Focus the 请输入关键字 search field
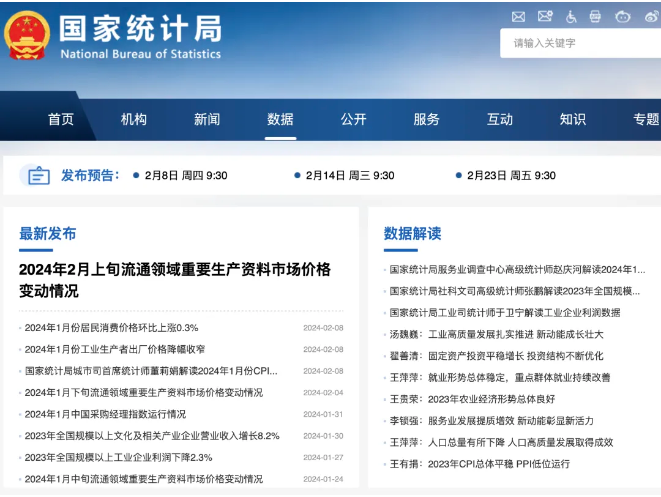The width and height of the screenshot is (661, 497). click(580, 43)
